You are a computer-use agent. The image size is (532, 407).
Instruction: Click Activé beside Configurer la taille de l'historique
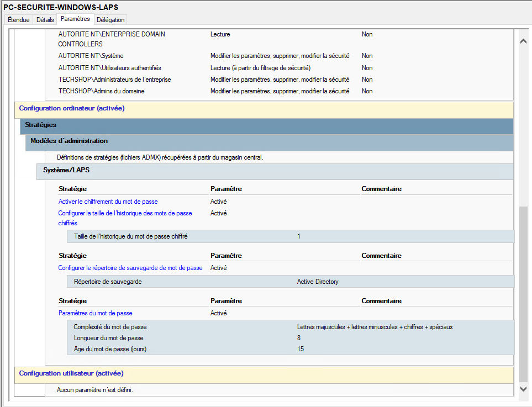click(219, 213)
